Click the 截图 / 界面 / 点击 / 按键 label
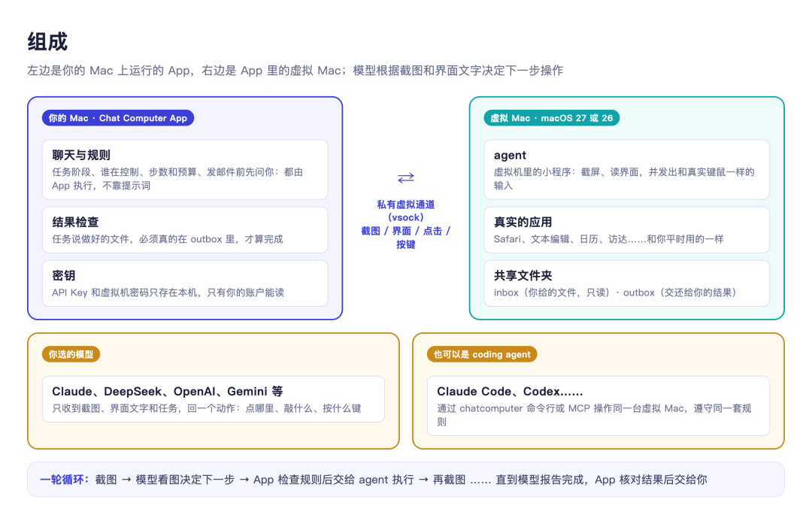Image resolution: width=812 pixels, height=524 pixels. click(x=405, y=238)
